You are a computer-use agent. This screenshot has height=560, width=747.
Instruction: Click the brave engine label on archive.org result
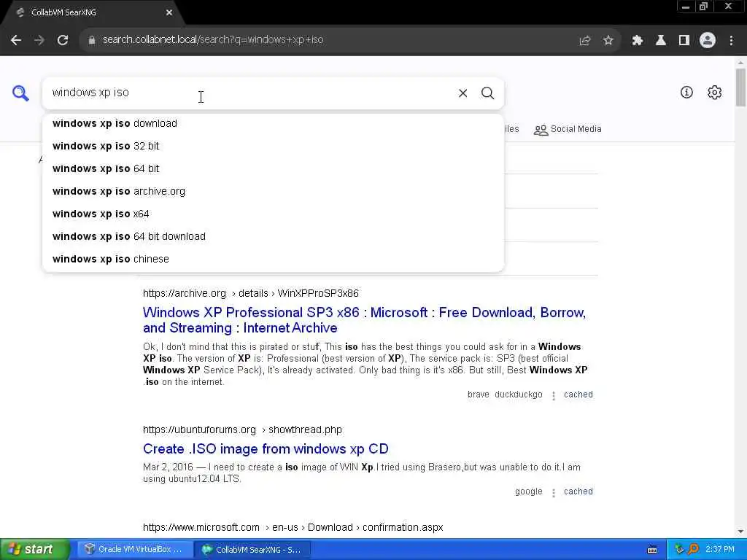click(478, 394)
